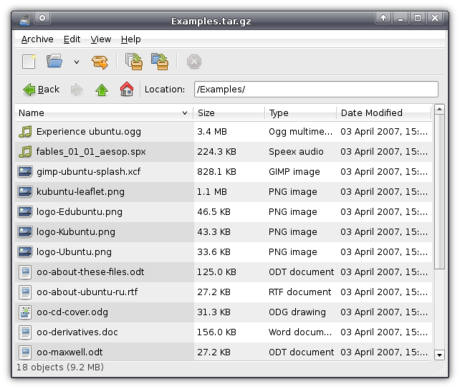Click the Speex audio type cell
The image size is (460, 389).
296,152
